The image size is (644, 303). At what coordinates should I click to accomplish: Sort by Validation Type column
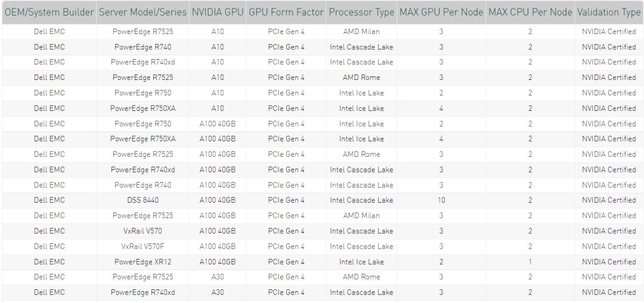(x=609, y=13)
